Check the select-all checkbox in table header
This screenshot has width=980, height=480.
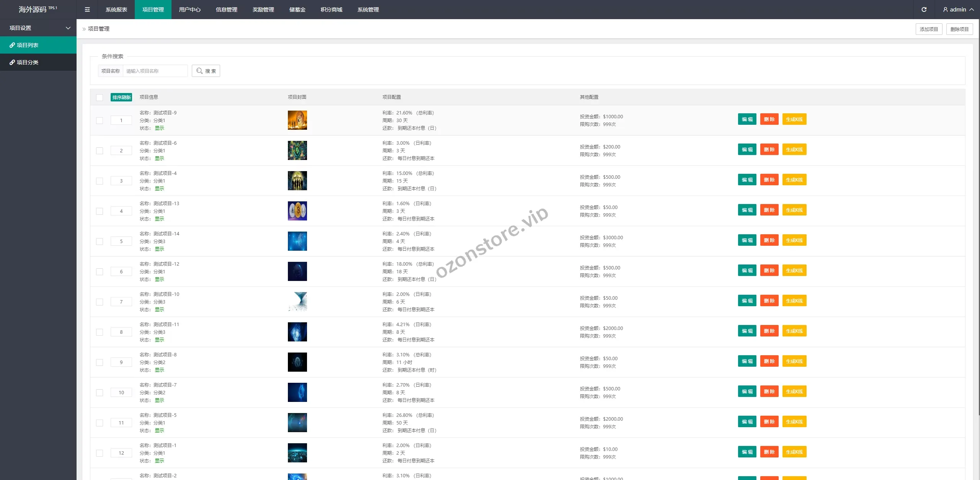click(100, 97)
